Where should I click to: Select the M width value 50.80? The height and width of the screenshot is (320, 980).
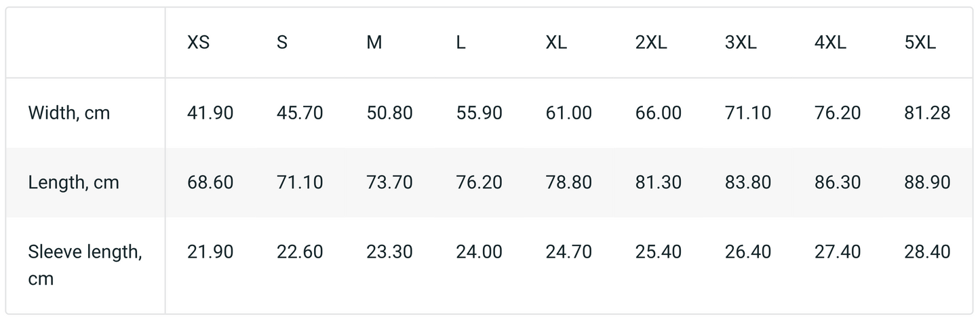389,113
